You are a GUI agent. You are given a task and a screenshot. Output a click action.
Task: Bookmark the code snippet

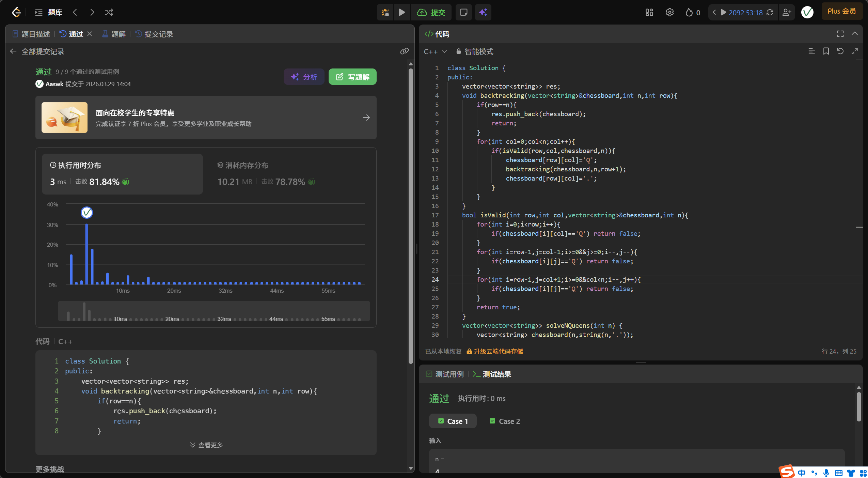(x=826, y=51)
